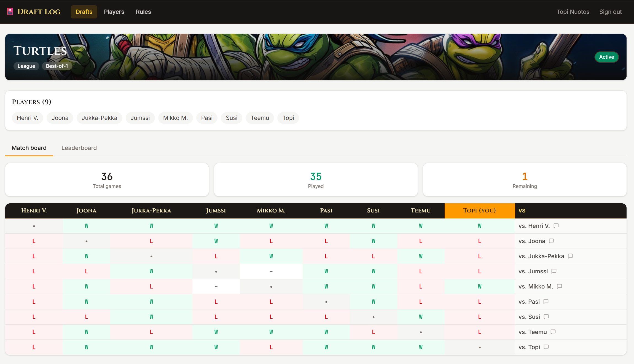Open comment icon for vs. Joona
The height and width of the screenshot is (364, 634).
click(x=552, y=241)
